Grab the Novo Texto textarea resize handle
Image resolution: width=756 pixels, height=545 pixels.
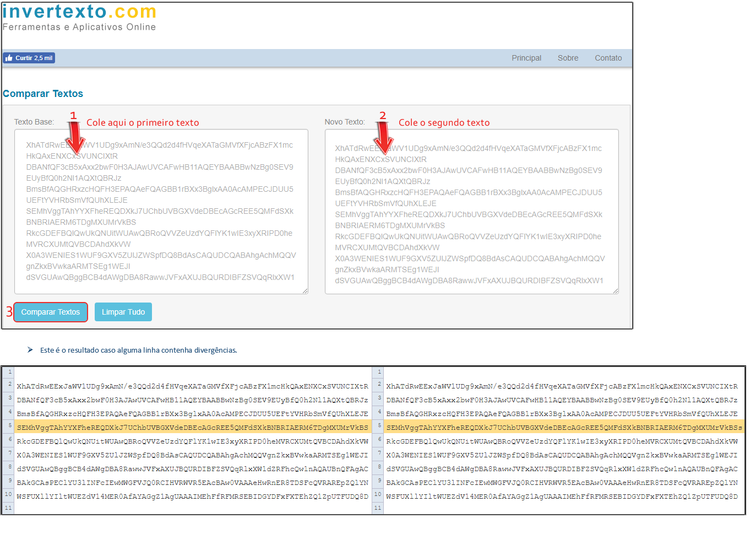(x=615, y=290)
